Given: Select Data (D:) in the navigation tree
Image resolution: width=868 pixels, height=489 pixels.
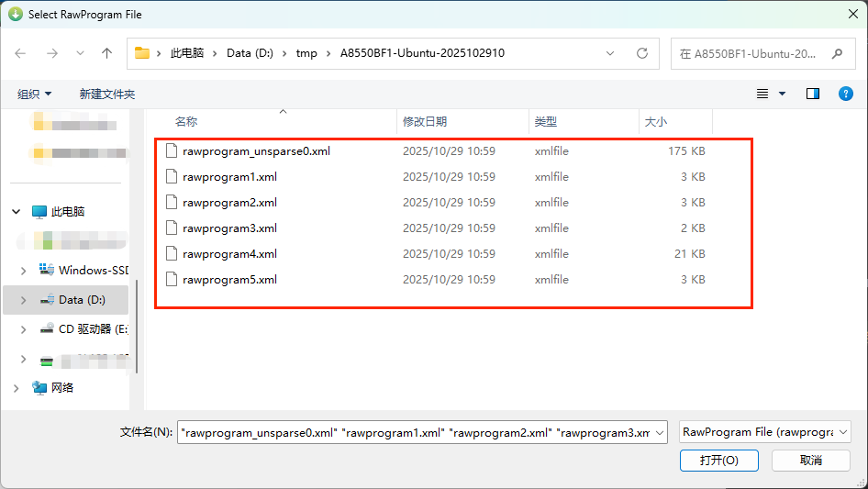Looking at the screenshot, I should (82, 300).
